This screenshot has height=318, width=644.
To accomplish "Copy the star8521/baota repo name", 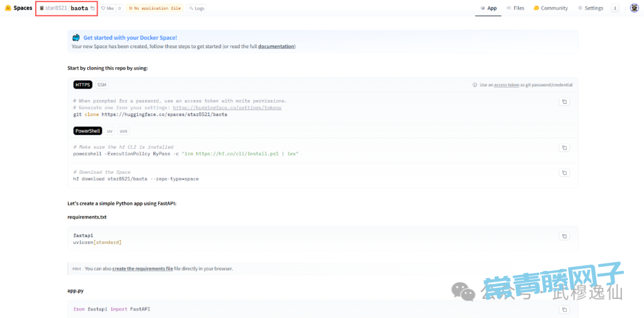I will 92,8.
